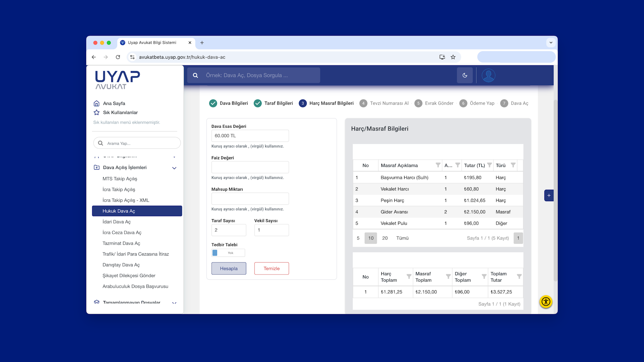Image resolution: width=644 pixels, height=362 pixels.
Task: Click the Taraf Bilgileri completed checkmark
Action: pos(258,103)
